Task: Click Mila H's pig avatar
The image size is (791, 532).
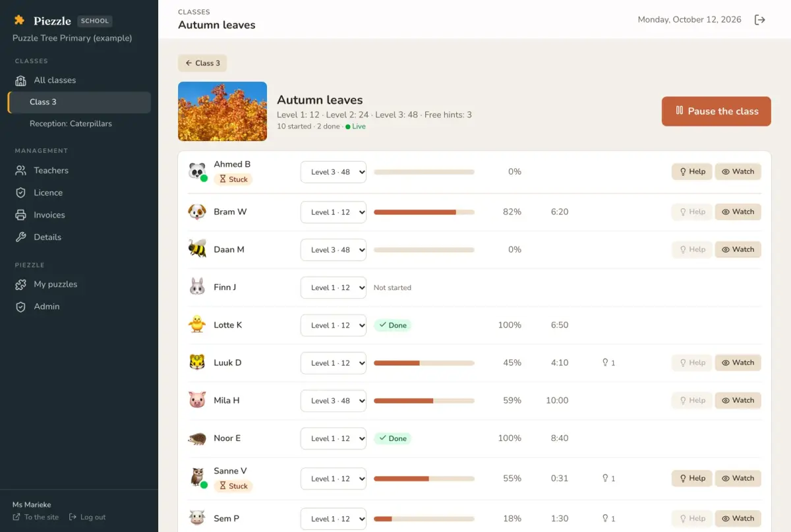Action: [x=197, y=400]
